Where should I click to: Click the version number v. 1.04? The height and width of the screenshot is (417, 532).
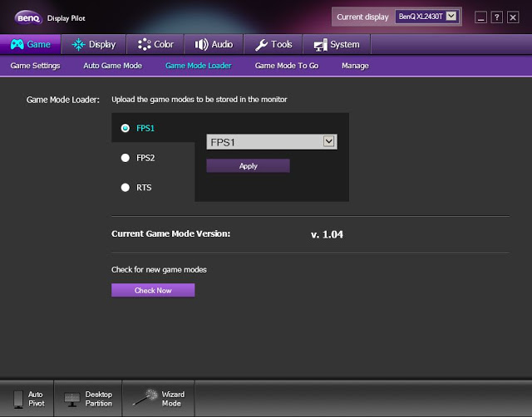327,234
